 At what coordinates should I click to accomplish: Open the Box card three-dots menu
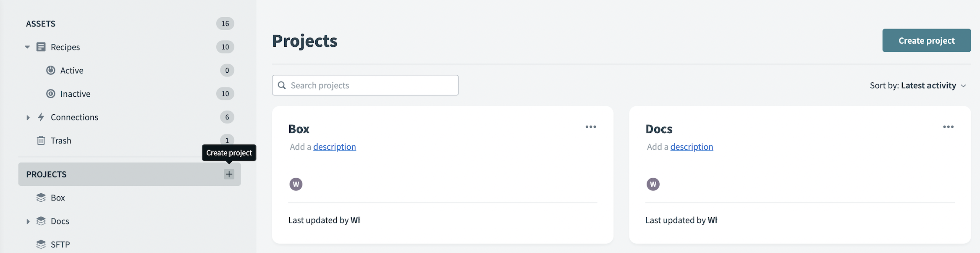(591, 127)
